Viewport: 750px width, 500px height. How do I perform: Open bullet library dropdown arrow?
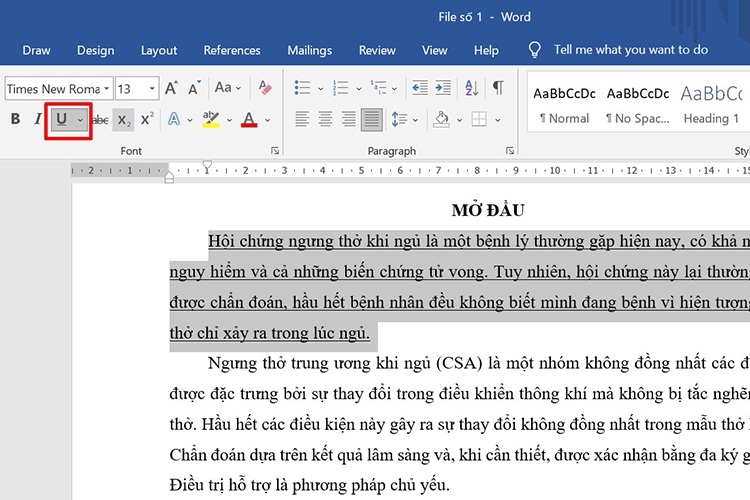pyautogui.click(x=320, y=89)
